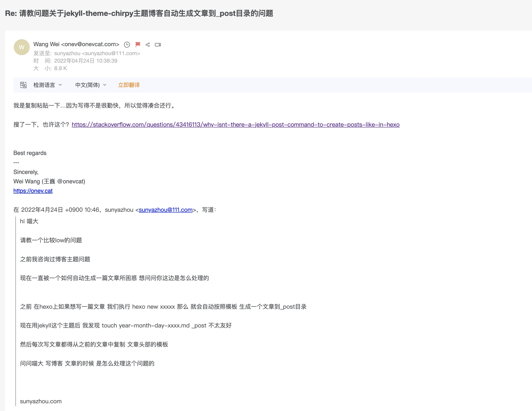
Task: Click sunyazhou.com text at quote bottom
Action: click(x=41, y=401)
